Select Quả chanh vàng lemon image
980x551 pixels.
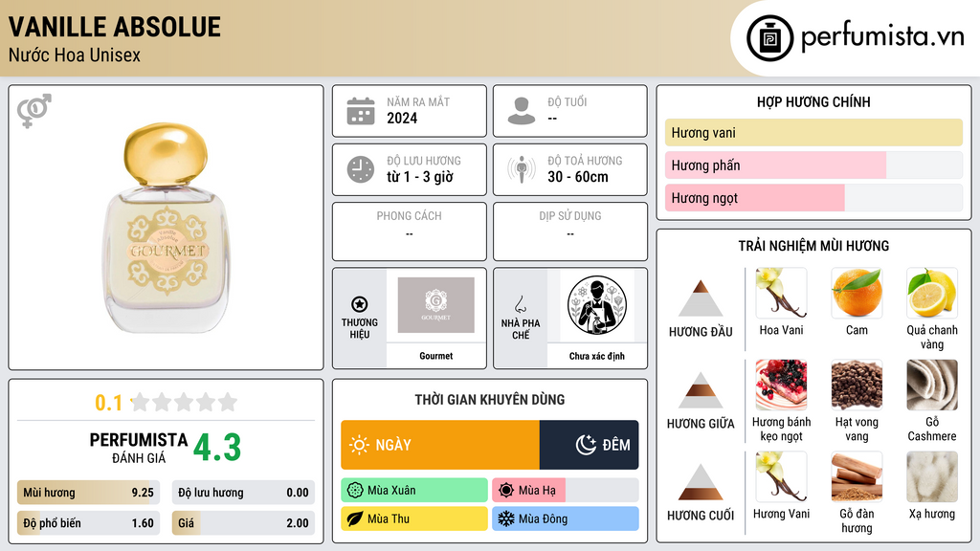coord(932,293)
